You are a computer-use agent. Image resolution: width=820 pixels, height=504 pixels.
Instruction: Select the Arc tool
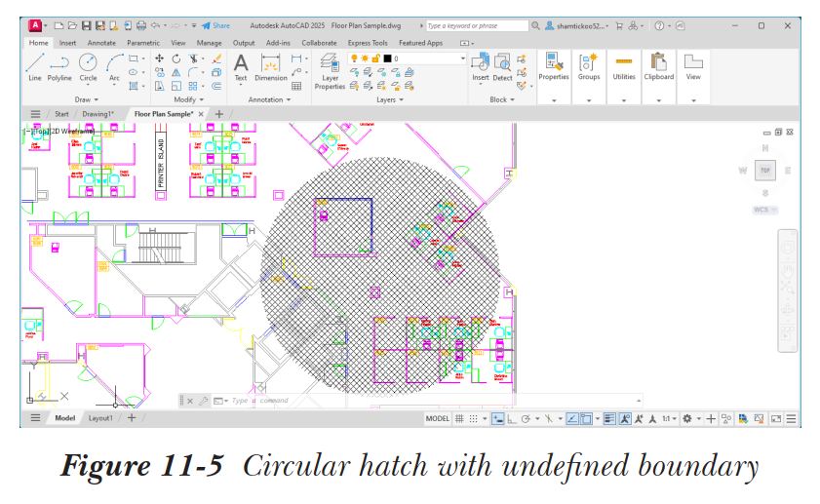tap(114, 67)
